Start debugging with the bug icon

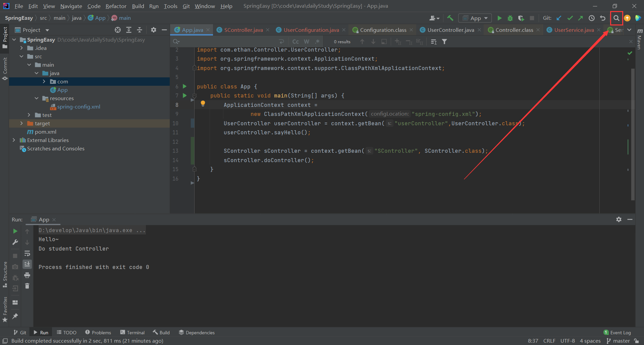[x=510, y=18]
